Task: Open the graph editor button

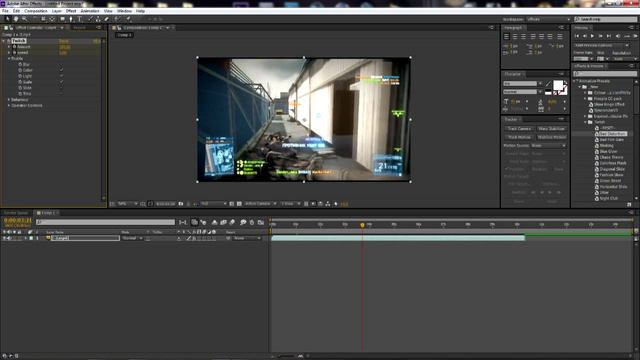Action: click(x=261, y=222)
